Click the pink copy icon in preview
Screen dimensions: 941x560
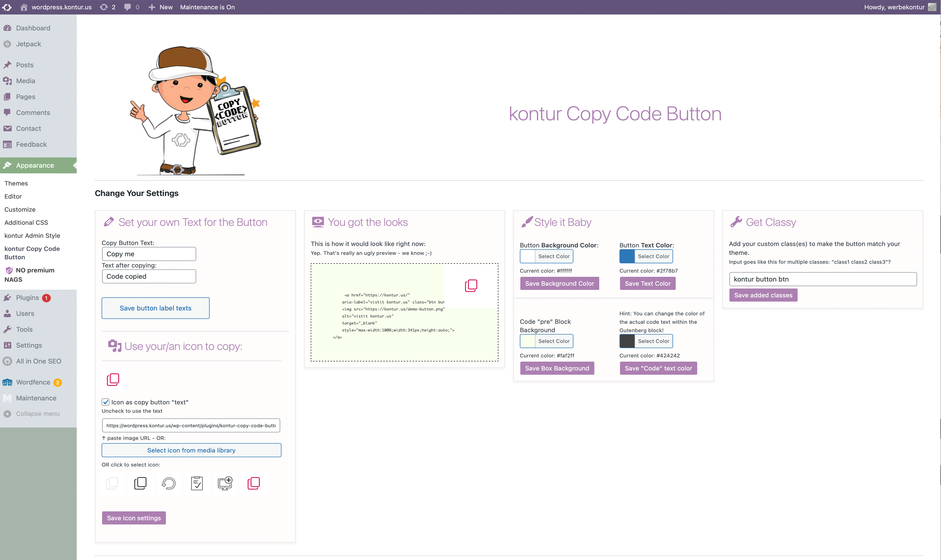coord(471,286)
